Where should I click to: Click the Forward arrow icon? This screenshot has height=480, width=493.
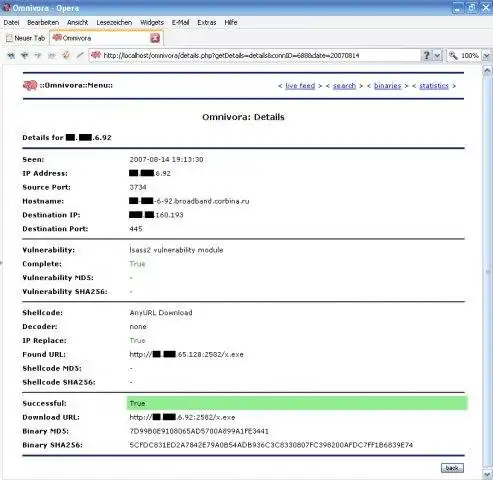38,55
